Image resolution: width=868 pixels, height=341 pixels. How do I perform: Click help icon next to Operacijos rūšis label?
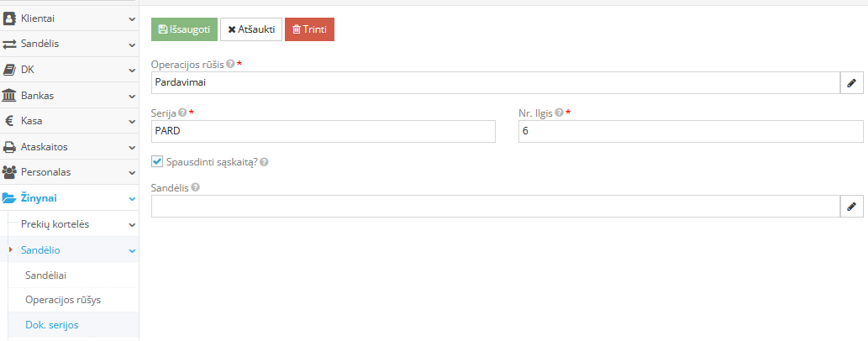click(230, 64)
